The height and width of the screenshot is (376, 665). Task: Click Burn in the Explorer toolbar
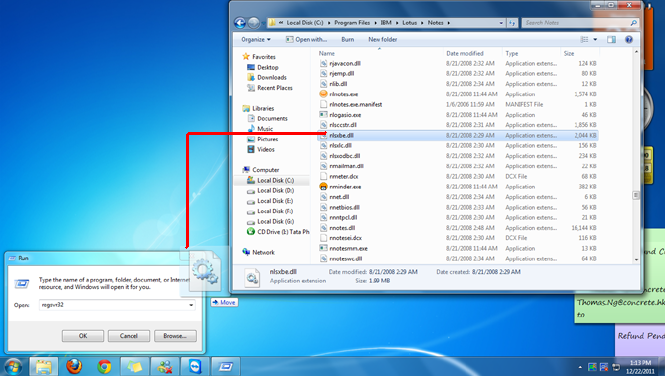(x=347, y=39)
